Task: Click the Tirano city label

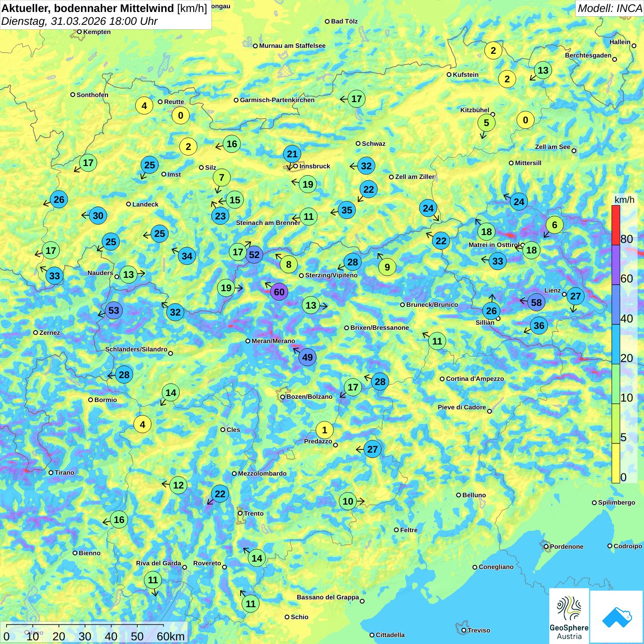Action: pos(64,472)
